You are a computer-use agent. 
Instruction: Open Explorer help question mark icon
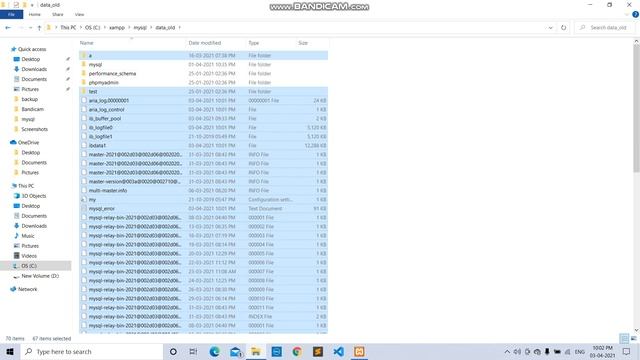click(x=635, y=14)
